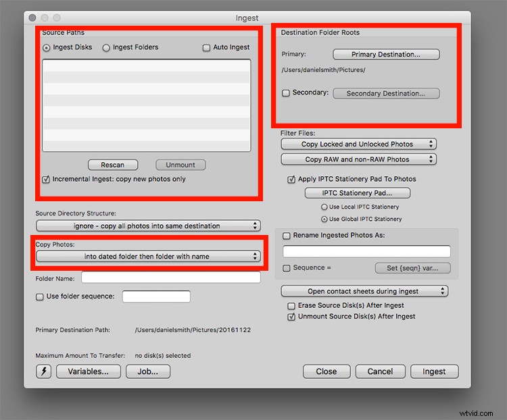Tick the Sequence = checkbox
Screen dimensions: 507x420
[286, 268]
